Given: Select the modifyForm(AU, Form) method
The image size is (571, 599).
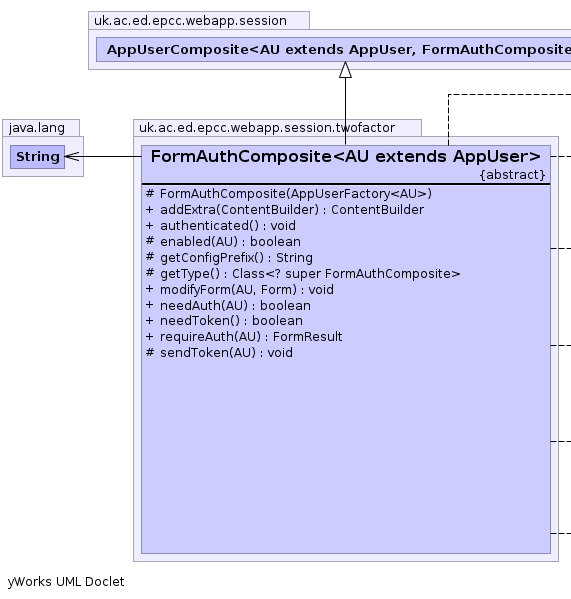Looking at the screenshot, I should coord(240,290).
